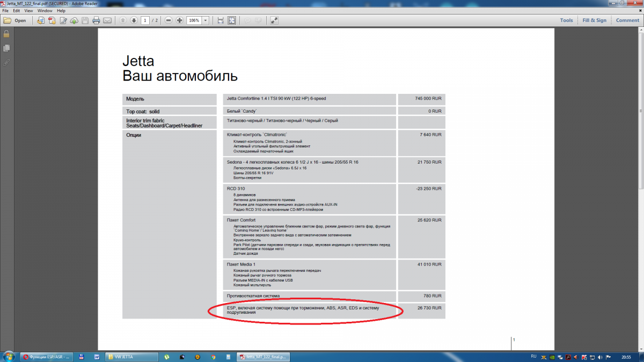Click the sign document pencil icon
Viewport: 644px width, 362px height.
click(x=63, y=20)
